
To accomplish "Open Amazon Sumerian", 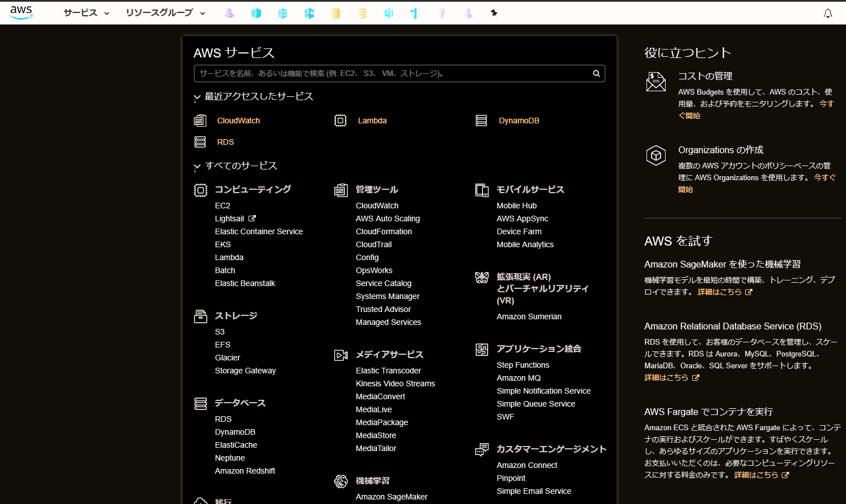I will 529,316.
